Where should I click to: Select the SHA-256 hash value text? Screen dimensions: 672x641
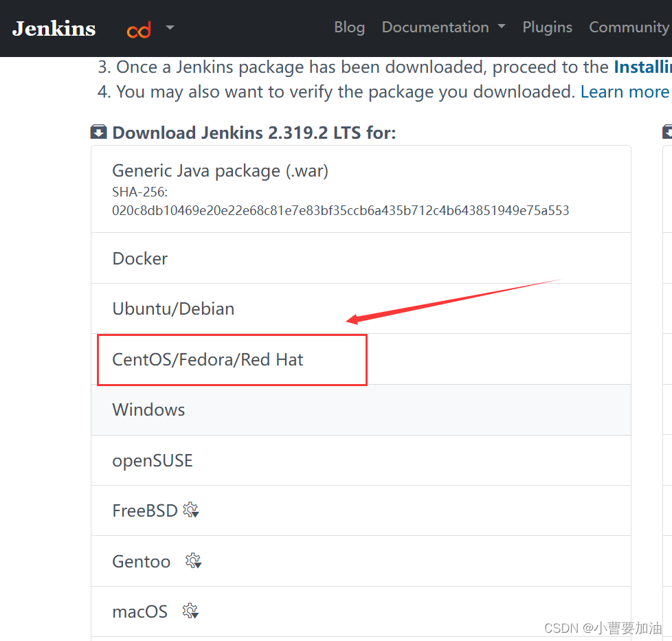click(x=340, y=210)
